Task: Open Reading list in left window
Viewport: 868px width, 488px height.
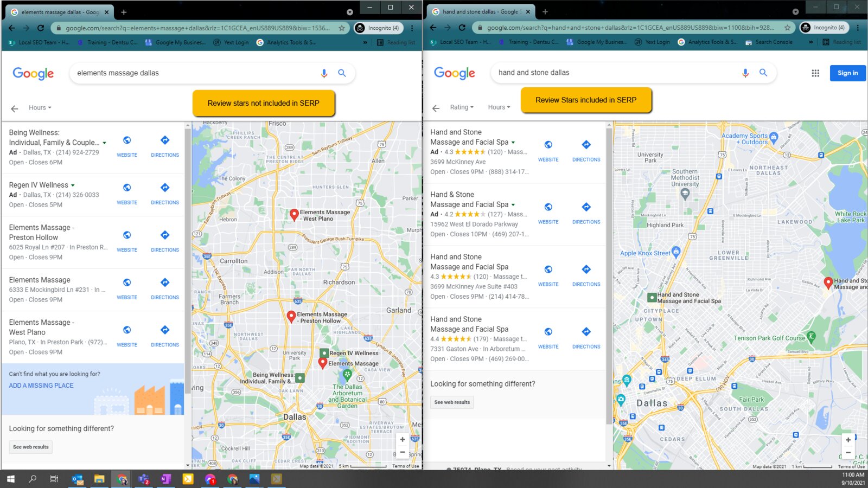Action: tap(396, 42)
